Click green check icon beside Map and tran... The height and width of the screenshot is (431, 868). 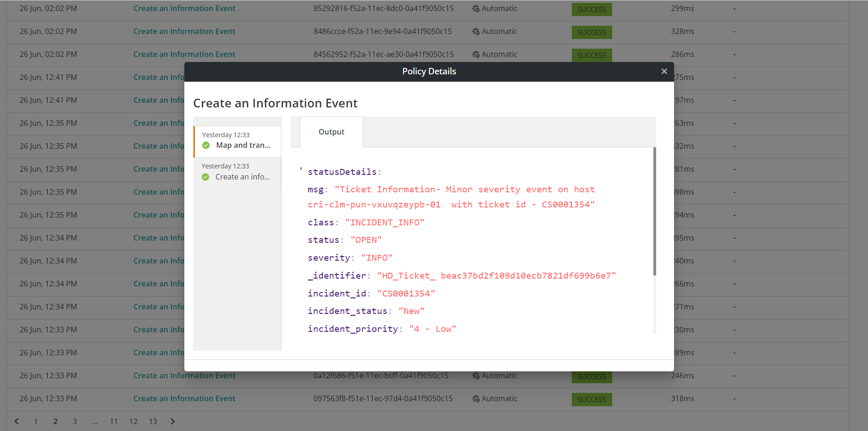point(206,146)
